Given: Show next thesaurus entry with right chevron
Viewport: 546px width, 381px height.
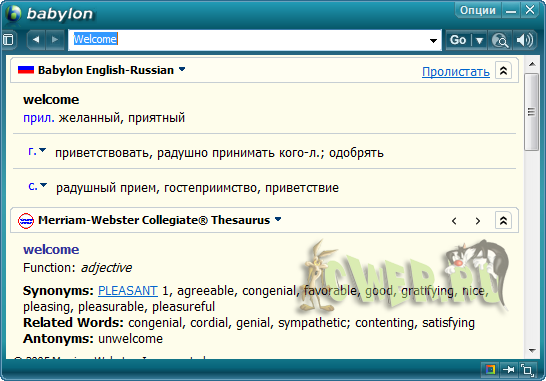Looking at the screenshot, I should pos(478,221).
